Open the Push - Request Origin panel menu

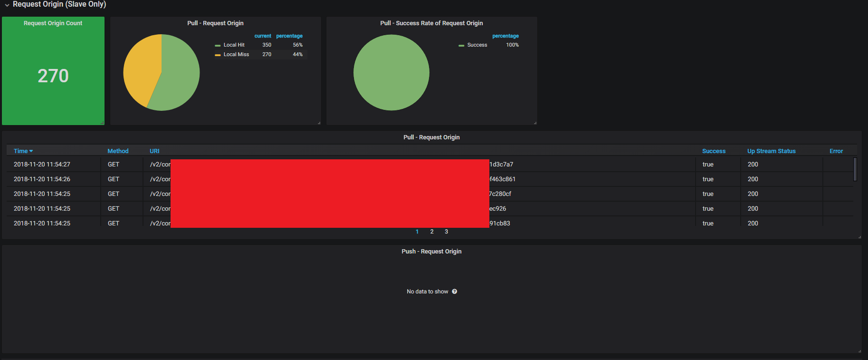tap(431, 252)
